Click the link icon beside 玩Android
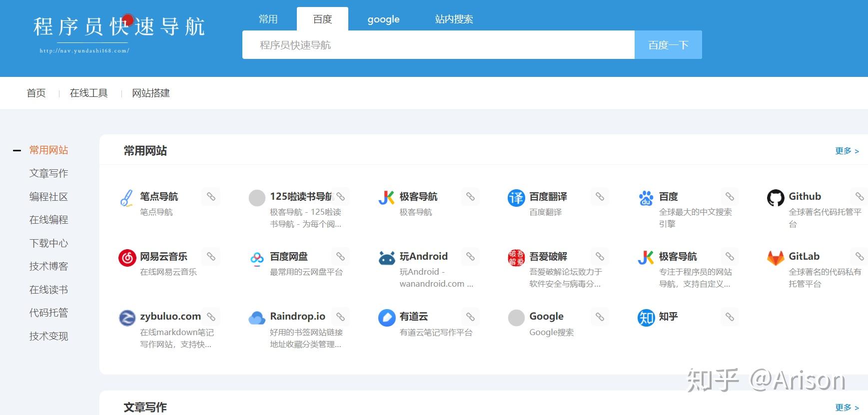Screen dimensions: 868x415 coord(470,256)
